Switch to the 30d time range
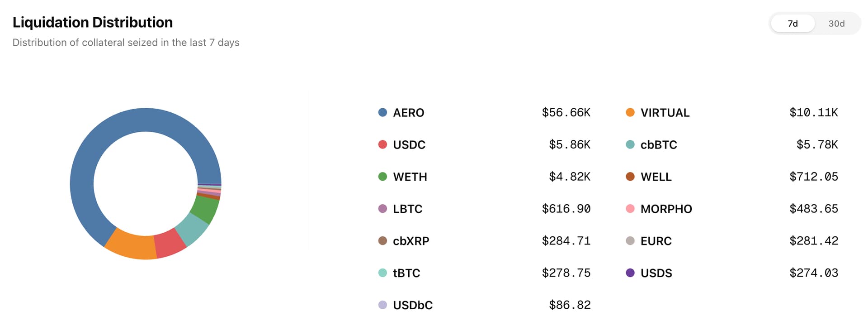This screenshot has width=868, height=326. pyautogui.click(x=836, y=24)
